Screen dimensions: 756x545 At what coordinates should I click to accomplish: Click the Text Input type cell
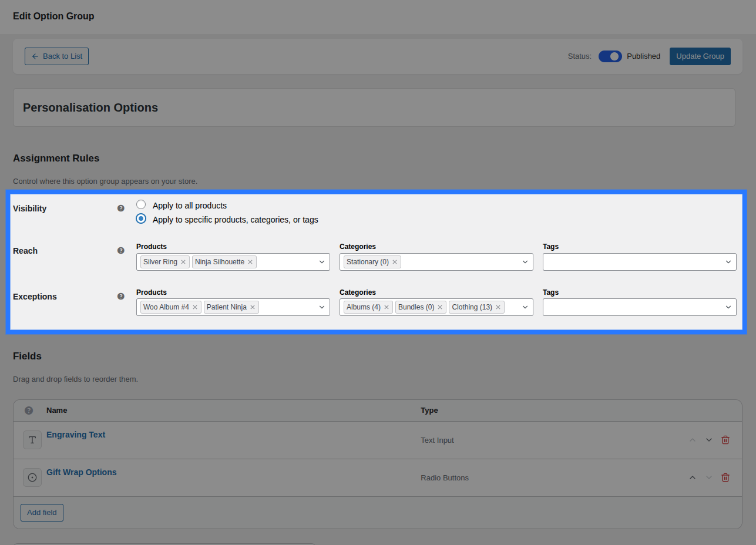click(x=437, y=440)
